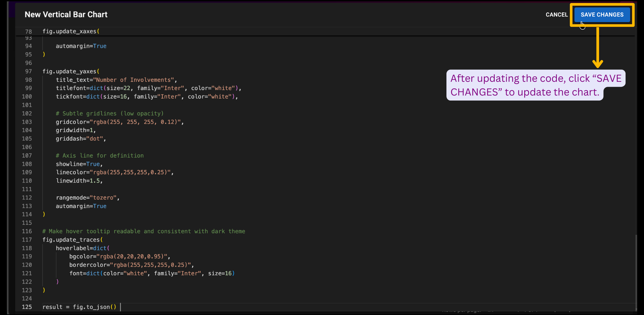Click the vertical scrollbar thumb in the editor

[x=636, y=271]
